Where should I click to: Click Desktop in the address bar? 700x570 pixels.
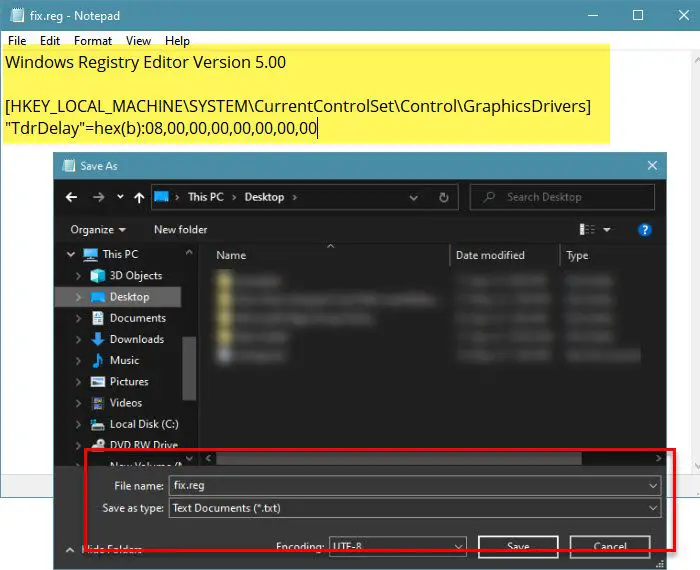coord(264,197)
